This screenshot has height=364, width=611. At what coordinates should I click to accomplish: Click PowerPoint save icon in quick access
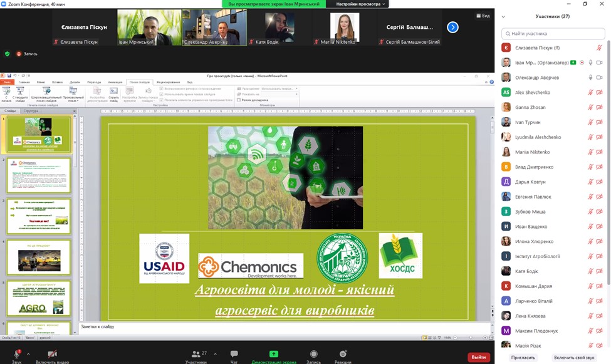9,76
